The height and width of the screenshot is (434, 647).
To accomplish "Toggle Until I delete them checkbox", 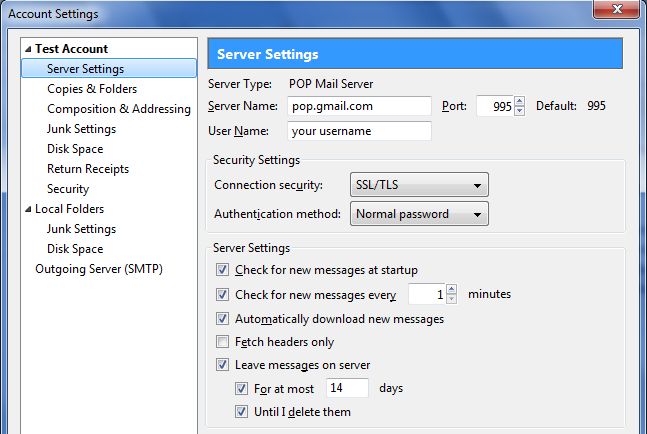I will tap(241, 412).
